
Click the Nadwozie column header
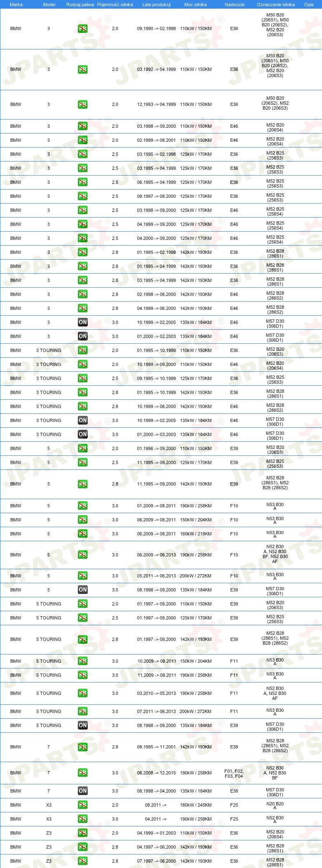(x=235, y=5)
